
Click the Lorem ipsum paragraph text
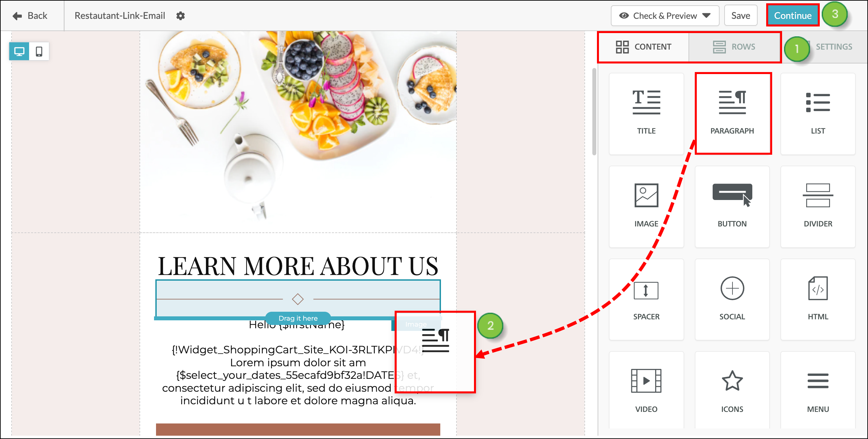(298, 375)
